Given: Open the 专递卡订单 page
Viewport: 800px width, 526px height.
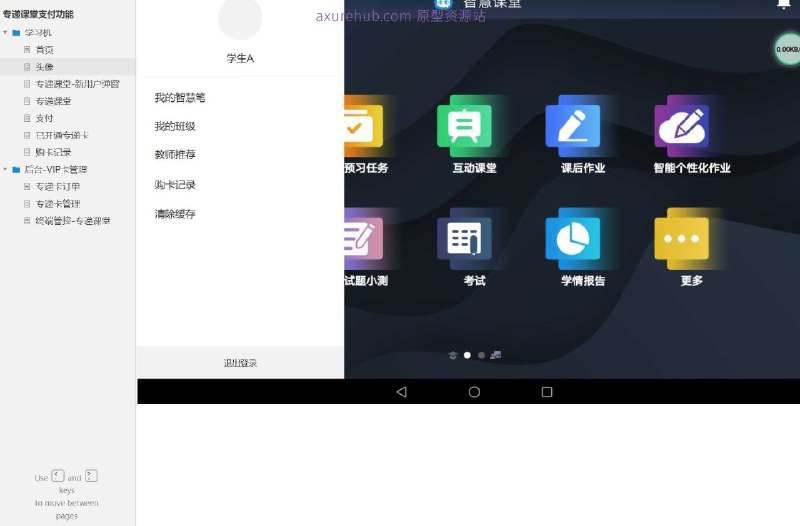Looking at the screenshot, I should coord(58,186).
